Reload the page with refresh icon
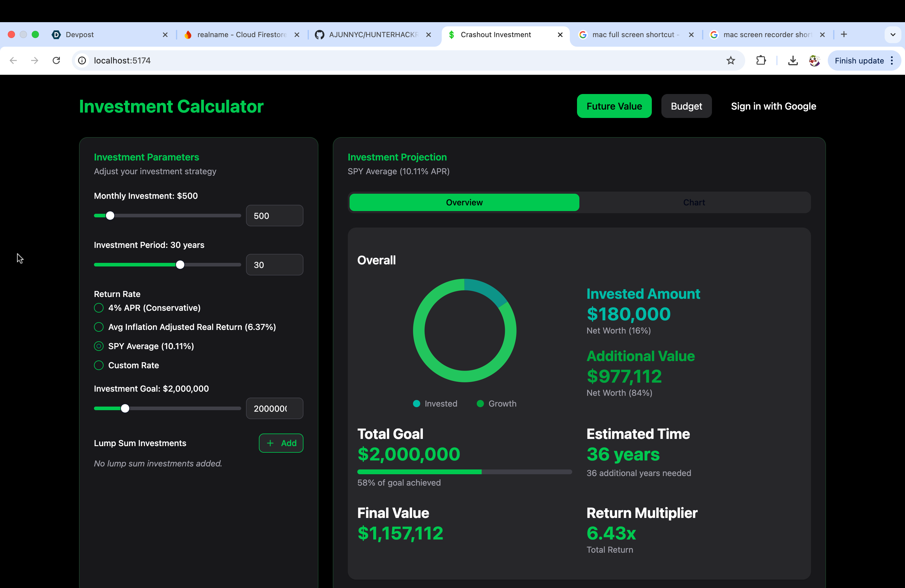This screenshot has height=588, width=905. click(x=56, y=60)
